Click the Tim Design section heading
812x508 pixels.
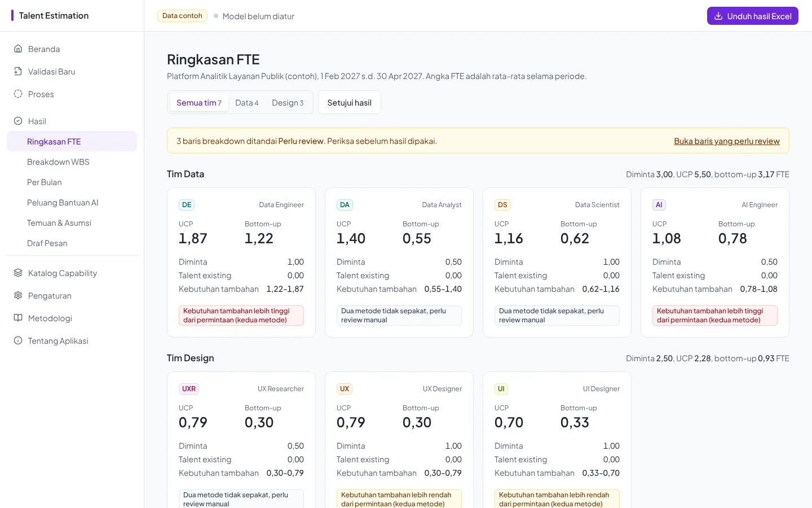tap(191, 358)
